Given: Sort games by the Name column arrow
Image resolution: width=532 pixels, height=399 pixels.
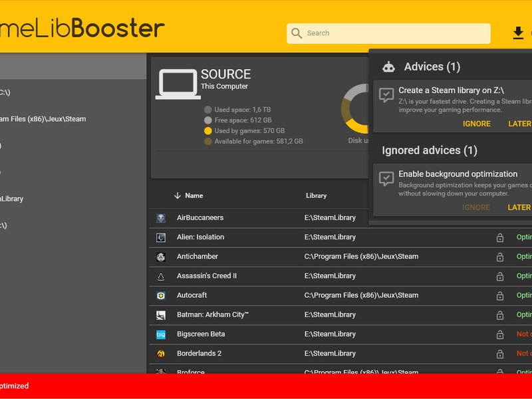Looking at the screenshot, I should coord(177,196).
